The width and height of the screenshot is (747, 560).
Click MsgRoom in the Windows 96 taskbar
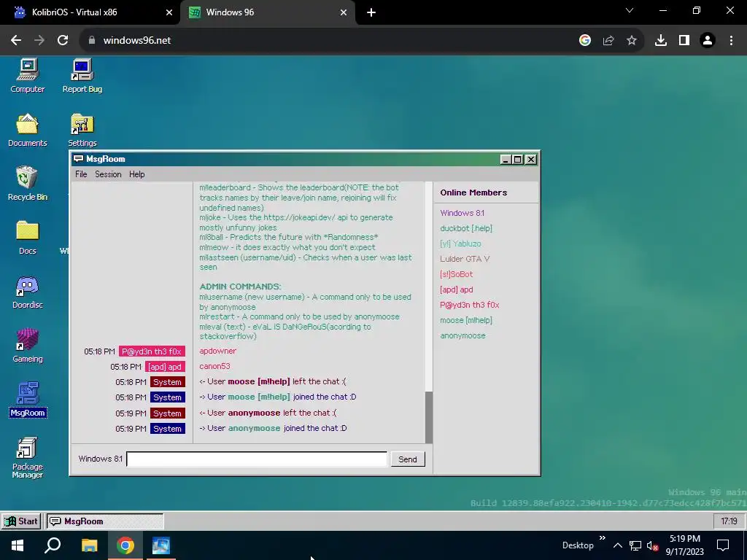(x=105, y=521)
